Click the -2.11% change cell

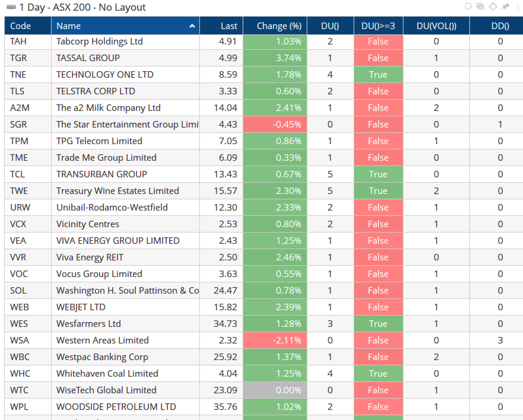coord(275,340)
